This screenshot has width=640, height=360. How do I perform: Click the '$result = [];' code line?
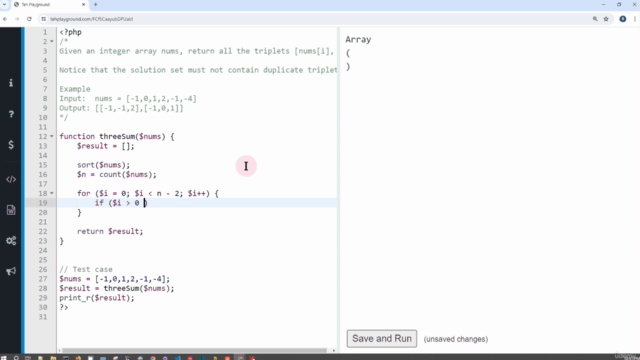(105, 146)
